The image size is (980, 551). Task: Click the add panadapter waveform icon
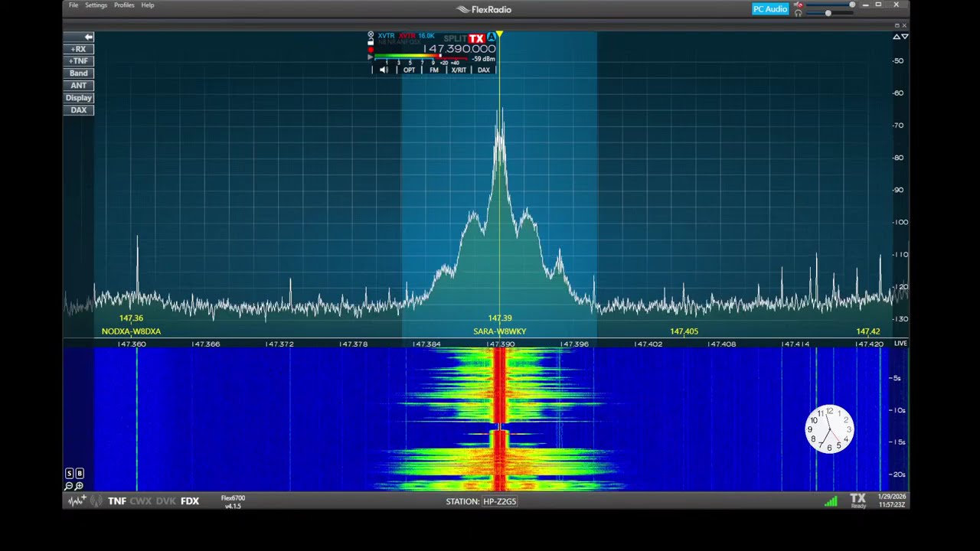tap(77, 500)
